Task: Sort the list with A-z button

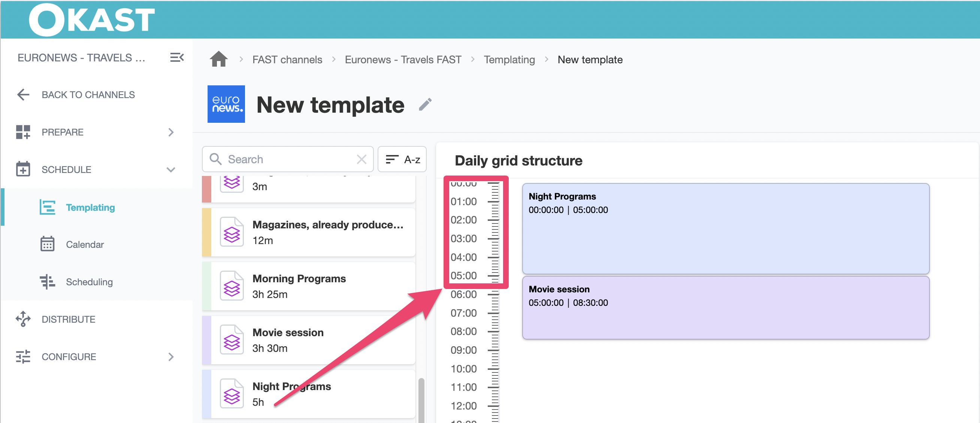Action: coord(402,159)
